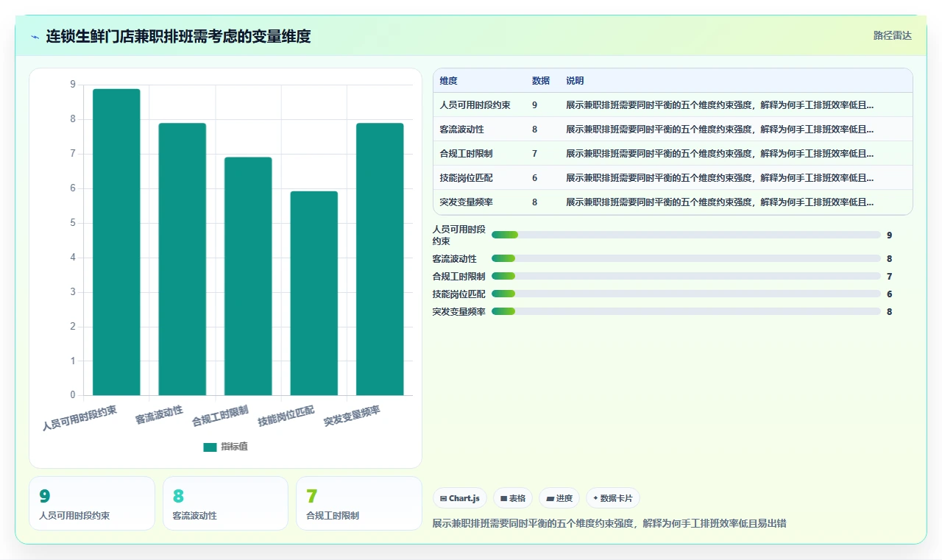942x560 pixels.
Task: Click the 合规工时限制 progress bar
Action: pos(686,276)
